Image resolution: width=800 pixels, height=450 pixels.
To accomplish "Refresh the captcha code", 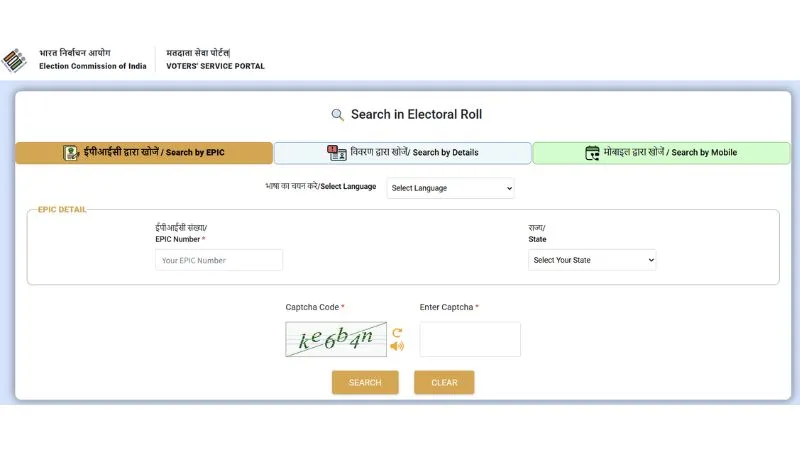I will (397, 332).
